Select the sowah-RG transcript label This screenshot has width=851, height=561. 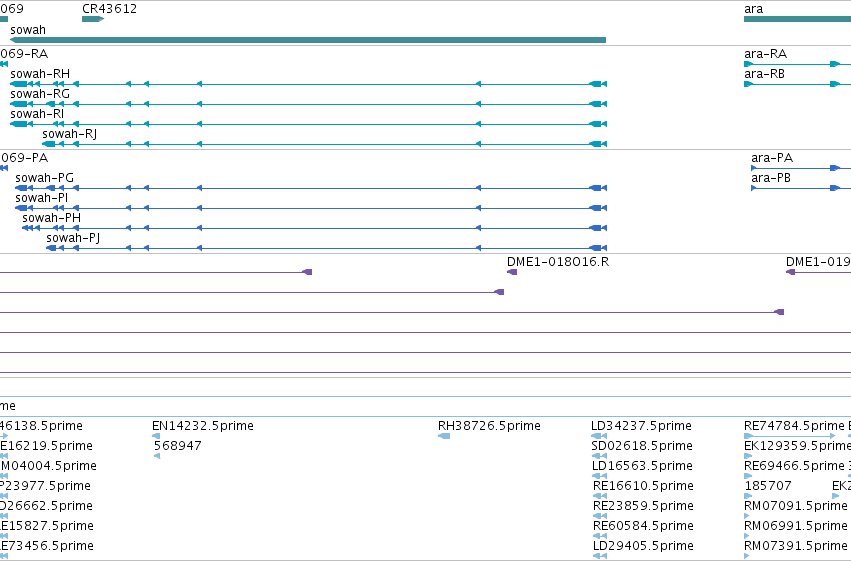click(40, 94)
